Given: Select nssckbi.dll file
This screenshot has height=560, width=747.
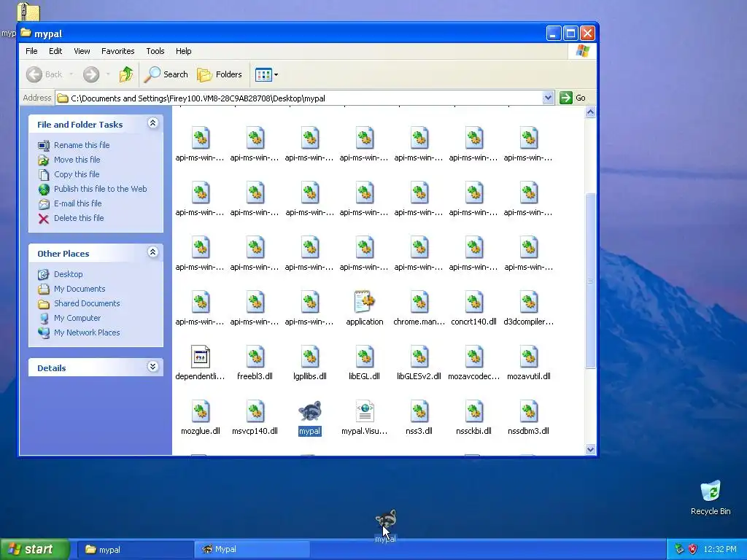Looking at the screenshot, I should [x=473, y=417].
